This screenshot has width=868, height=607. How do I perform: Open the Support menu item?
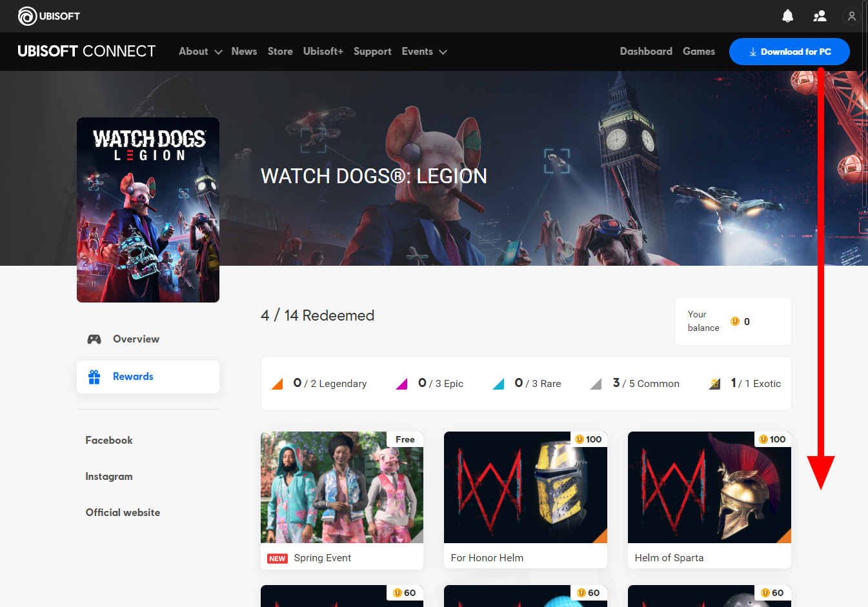pyautogui.click(x=372, y=52)
